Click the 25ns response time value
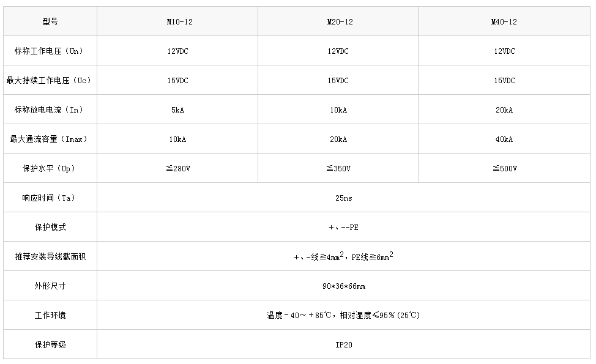 [344, 198]
